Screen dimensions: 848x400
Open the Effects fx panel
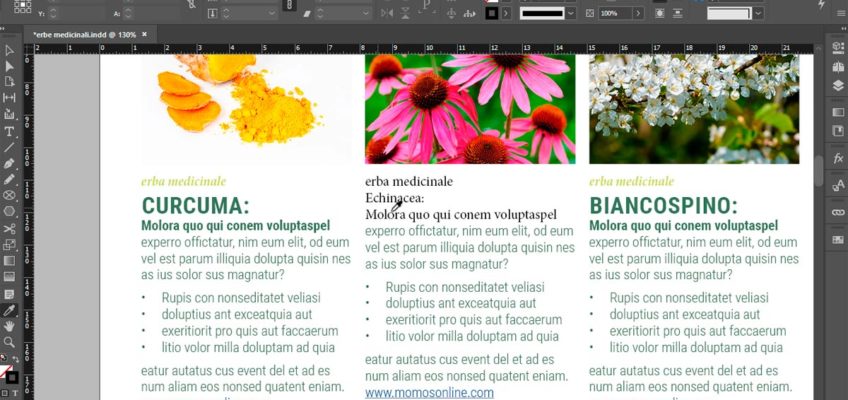[x=838, y=159]
